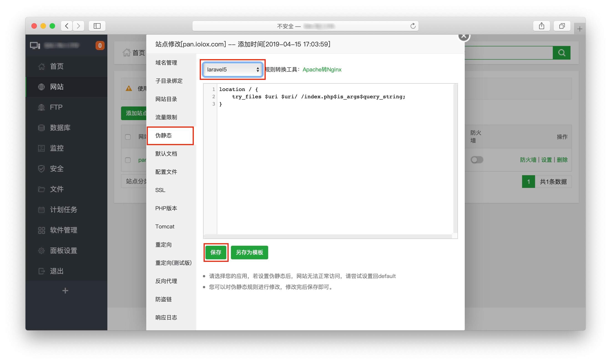Open a new Safari tab
Screen dimensions: 611x364
coord(580,29)
